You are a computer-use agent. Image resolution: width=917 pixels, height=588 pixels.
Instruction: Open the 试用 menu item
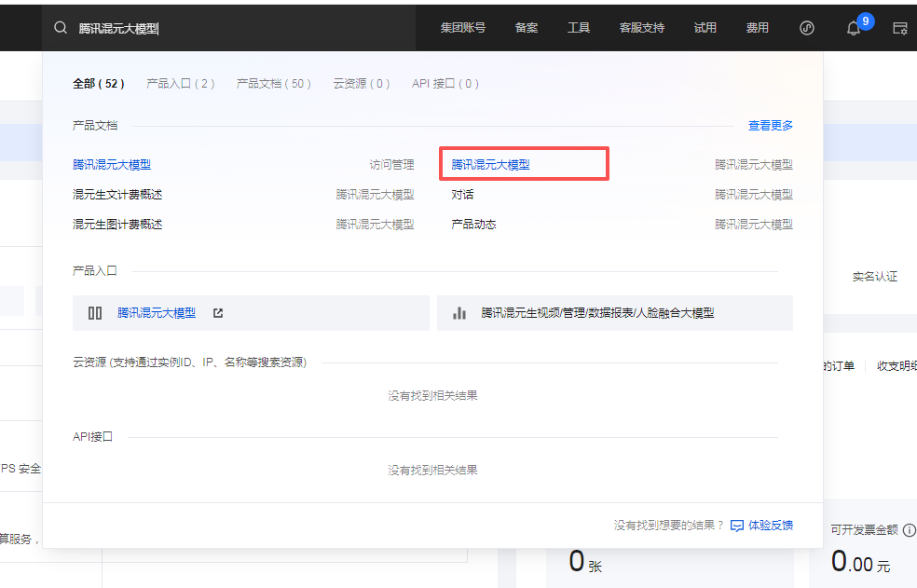coord(705,28)
